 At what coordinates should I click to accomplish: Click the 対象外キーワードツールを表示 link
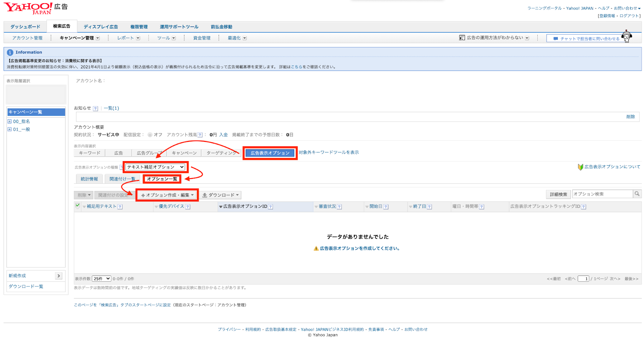click(x=329, y=152)
